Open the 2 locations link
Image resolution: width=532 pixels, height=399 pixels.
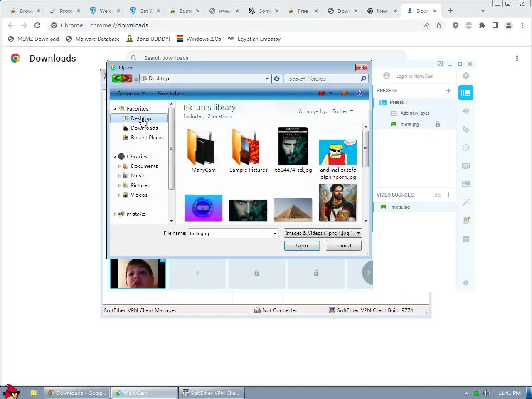pos(219,116)
